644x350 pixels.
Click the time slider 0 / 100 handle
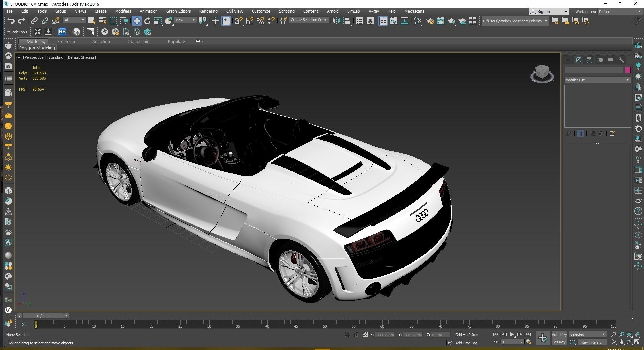[43, 316]
